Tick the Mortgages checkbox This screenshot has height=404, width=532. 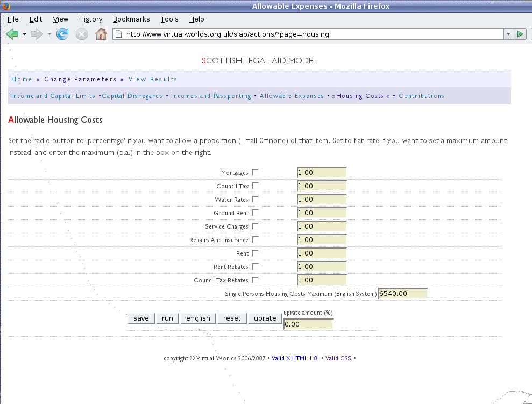click(255, 173)
